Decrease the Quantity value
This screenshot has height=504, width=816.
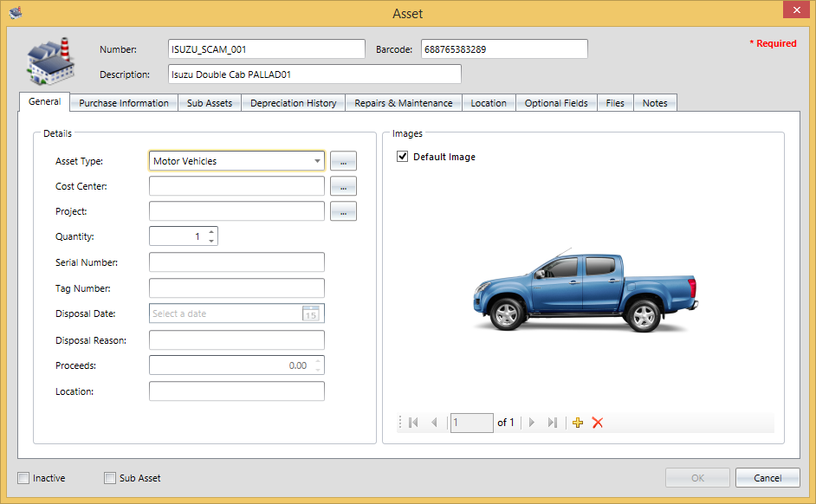(x=211, y=241)
